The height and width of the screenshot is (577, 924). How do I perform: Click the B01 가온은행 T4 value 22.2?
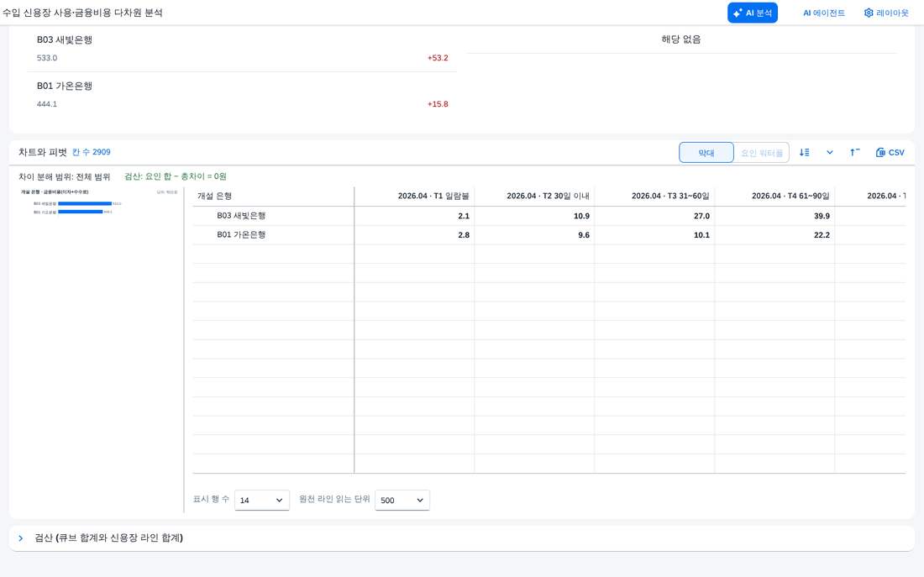pos(822,235)
